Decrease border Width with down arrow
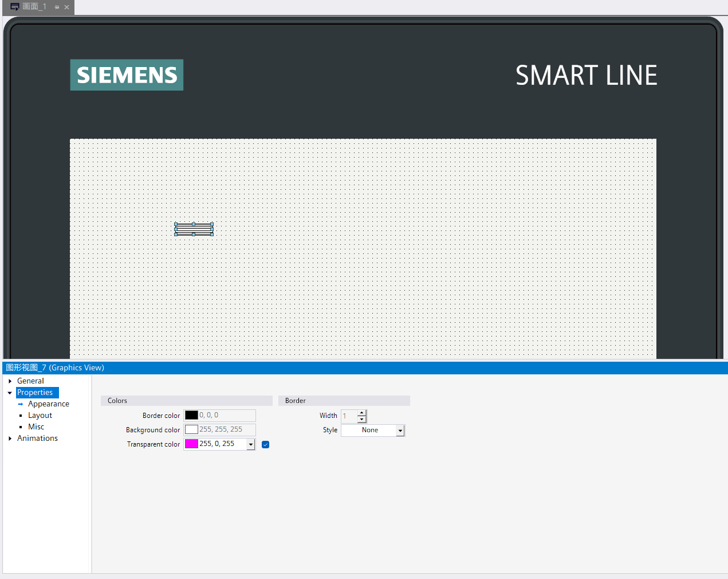The width and height of the screenshot is (728, 579). (361, 419)
